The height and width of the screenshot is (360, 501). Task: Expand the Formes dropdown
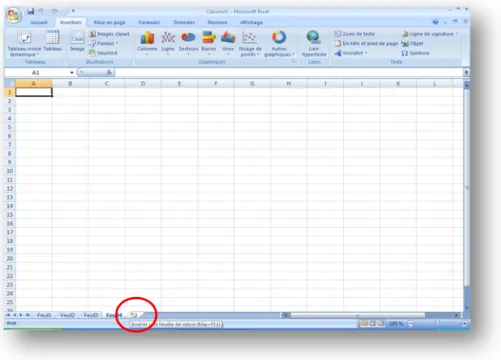coord(104,43)
